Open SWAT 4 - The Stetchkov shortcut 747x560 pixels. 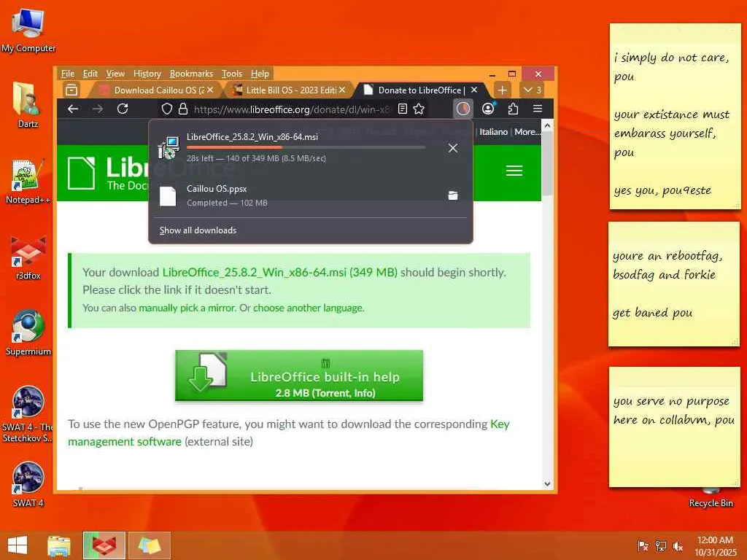[x=28, y=413]
